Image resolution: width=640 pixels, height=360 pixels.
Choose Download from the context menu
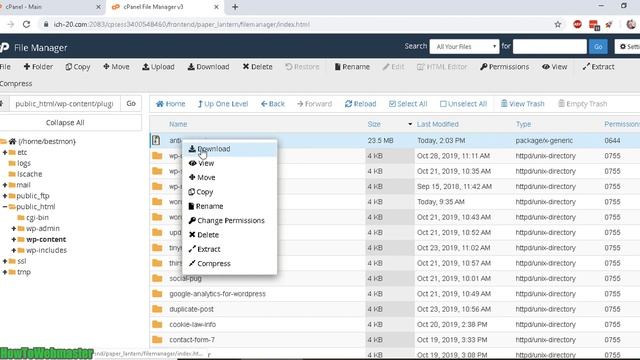click(229, 149)
